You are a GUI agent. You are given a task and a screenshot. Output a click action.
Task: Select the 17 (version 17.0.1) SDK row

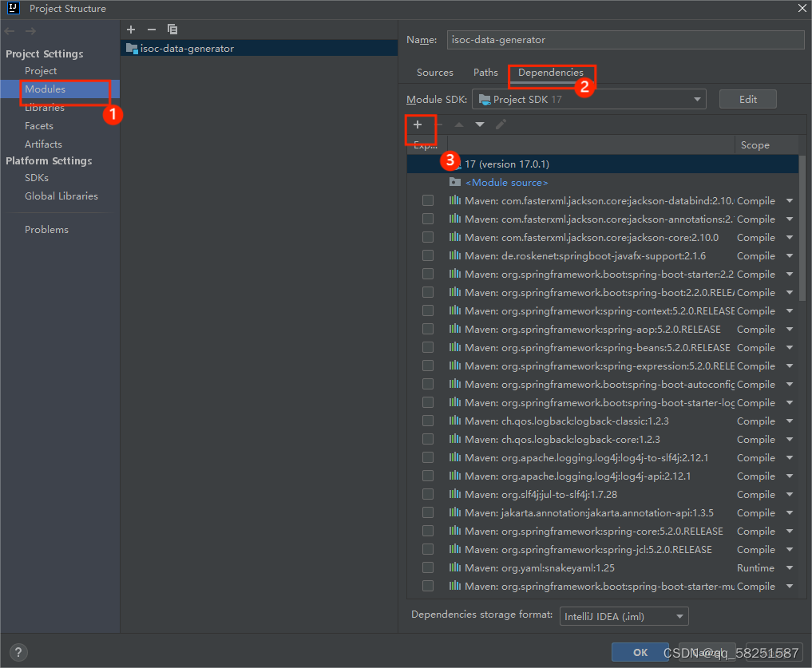(x=603, y=164)
